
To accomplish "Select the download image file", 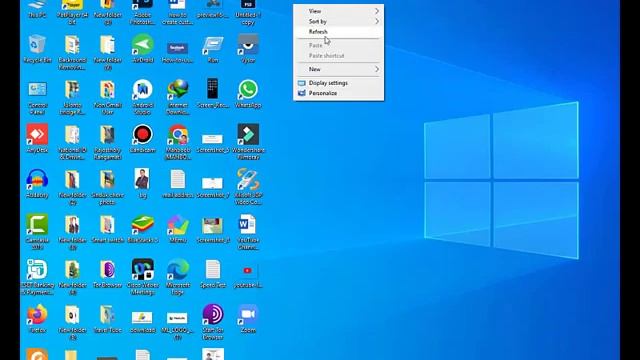I will tap(142, 322).
